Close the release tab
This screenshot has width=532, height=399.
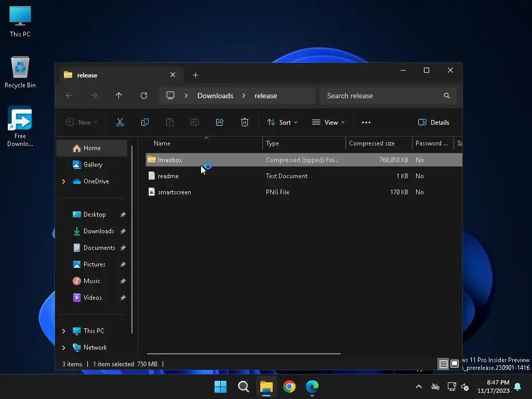172,75
